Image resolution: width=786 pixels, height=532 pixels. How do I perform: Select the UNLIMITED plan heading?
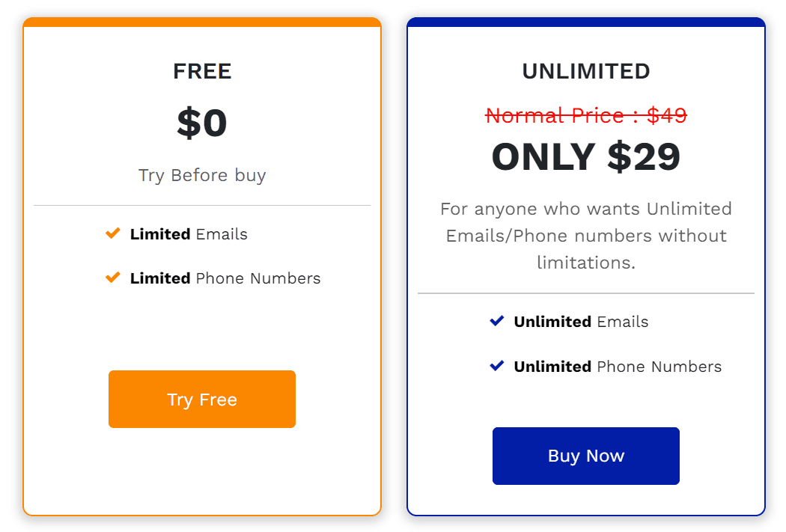tap(586, 71)
